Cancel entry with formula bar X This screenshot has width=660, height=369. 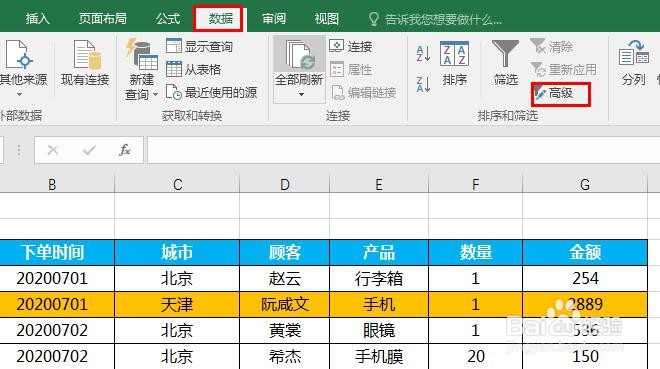point(53,150)
